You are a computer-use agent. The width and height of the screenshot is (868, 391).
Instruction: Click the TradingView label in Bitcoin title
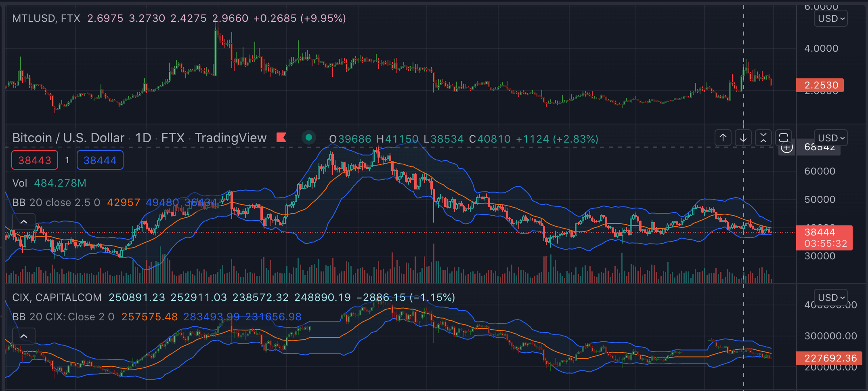[x=231, y=138]
